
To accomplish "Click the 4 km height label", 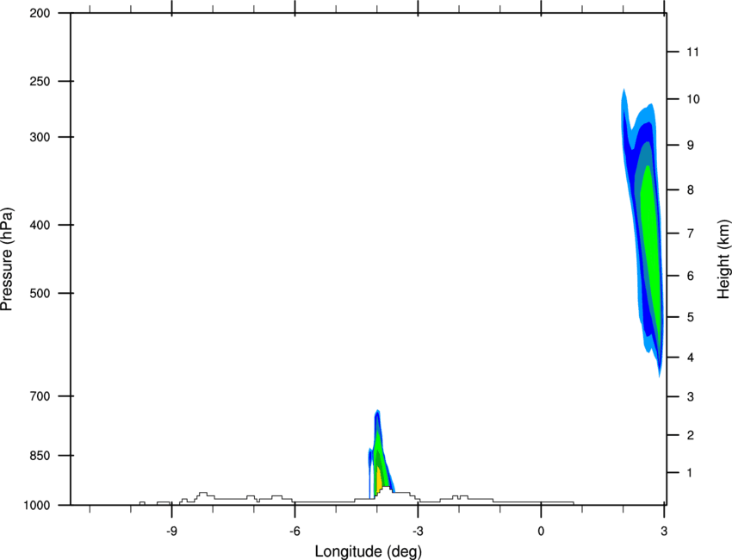I will click(691, 358).
